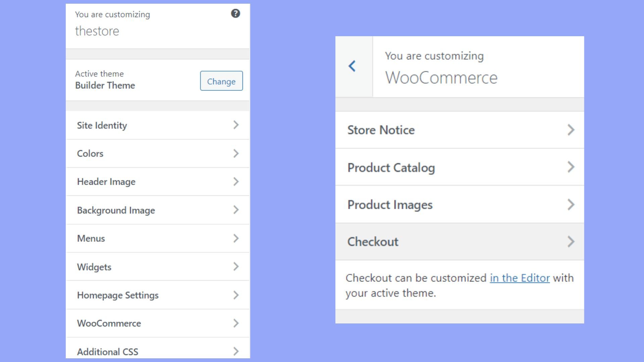Expand Product Catalog settings
The image size is (644, 362).
coord(460,167)
